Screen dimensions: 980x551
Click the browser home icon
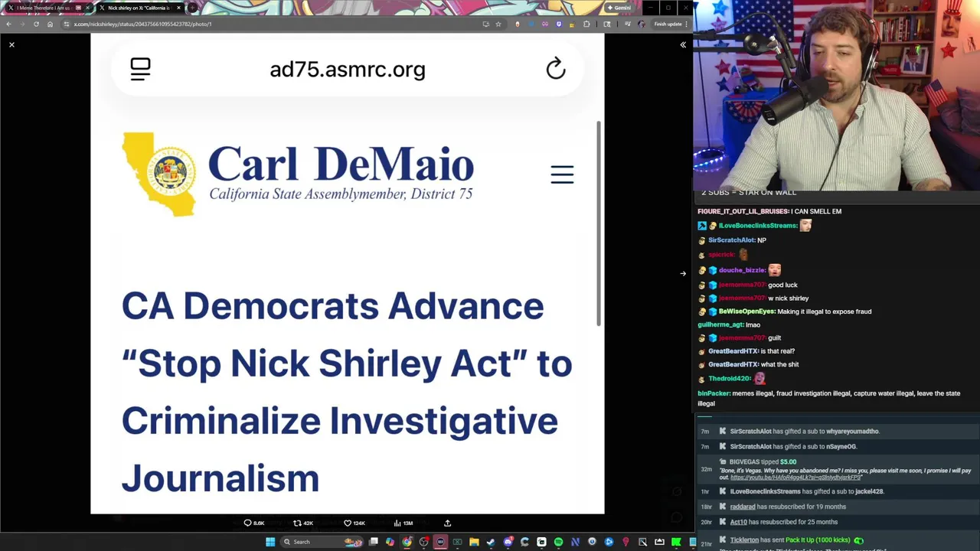[x=50, y=24]
